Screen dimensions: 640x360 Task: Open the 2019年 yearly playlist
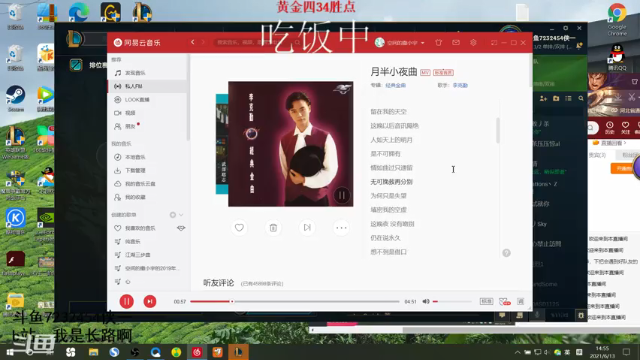click(x=147, y=268)
